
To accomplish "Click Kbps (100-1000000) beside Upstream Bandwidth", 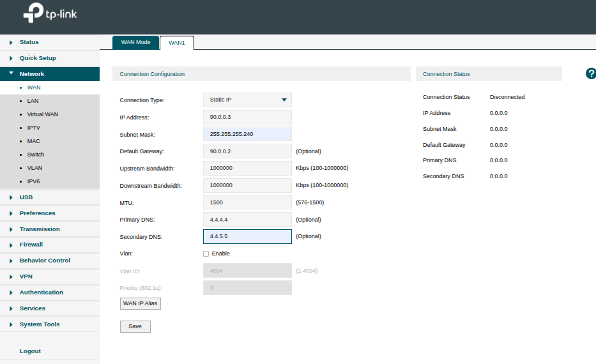I will coord(322,168).
